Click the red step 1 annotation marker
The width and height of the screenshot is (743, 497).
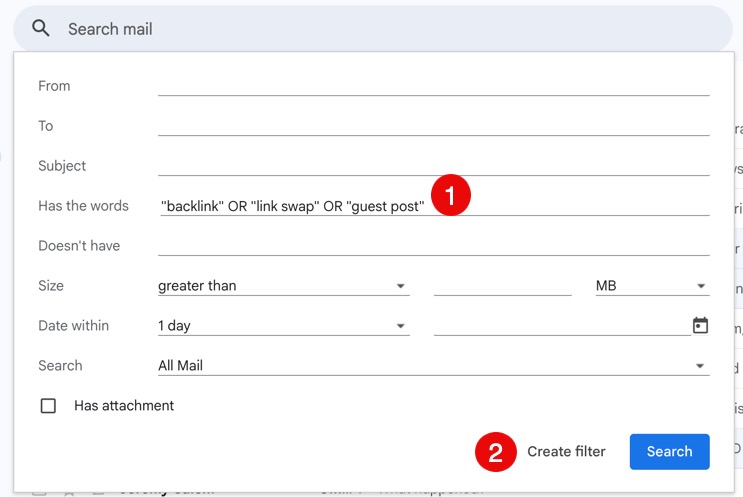[x=450, y=195]
